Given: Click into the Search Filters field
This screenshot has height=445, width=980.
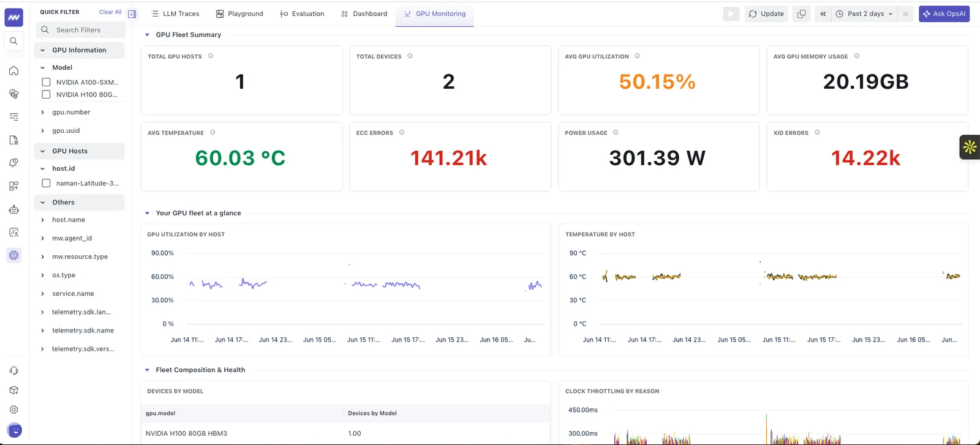Looking at the screenshot, I should (80, 29).
